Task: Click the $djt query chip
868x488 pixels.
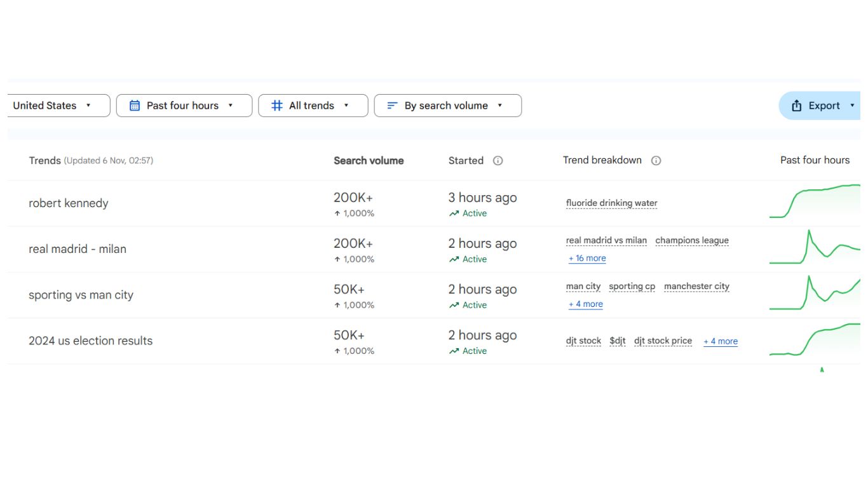Action: click(618, 341)
